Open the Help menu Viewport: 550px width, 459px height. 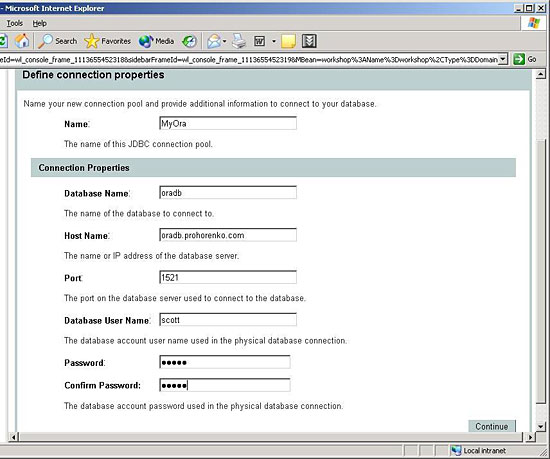tap(39, 23)
